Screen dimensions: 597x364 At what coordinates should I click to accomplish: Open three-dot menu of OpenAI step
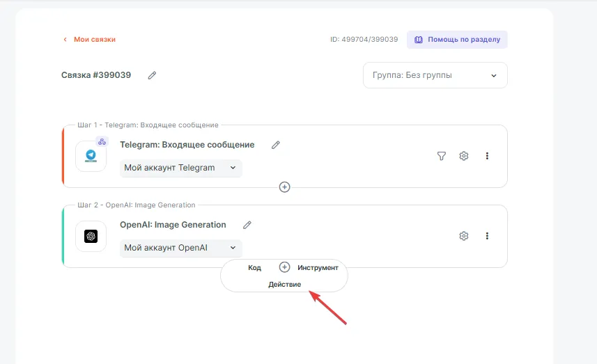click(x=487, y=236)
